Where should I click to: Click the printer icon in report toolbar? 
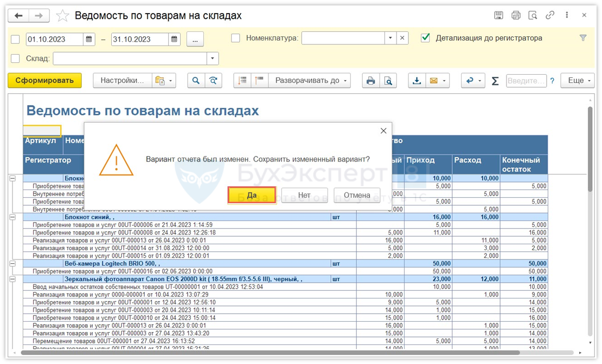click(x=371, y=81)
